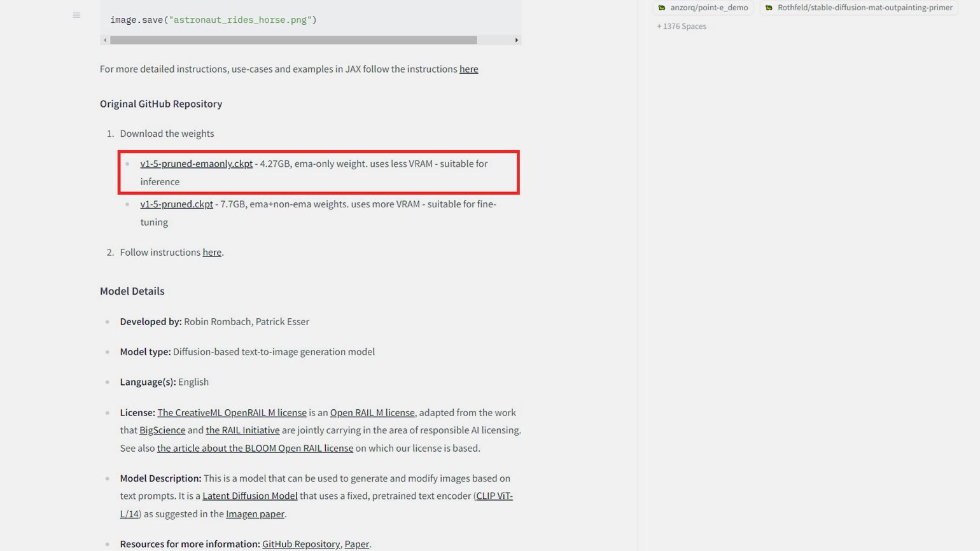980x551 pixels.
Task: Click the 'Download the weights' list item
Action: click(167, 134)
